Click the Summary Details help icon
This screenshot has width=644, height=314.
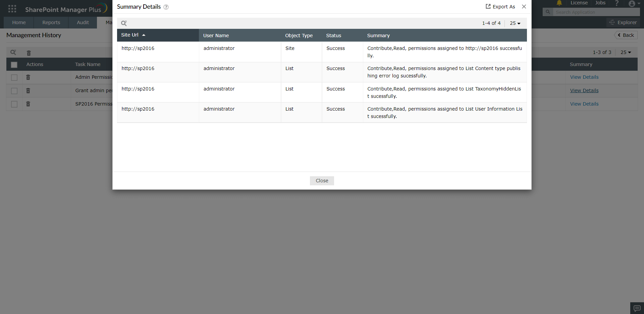coord(166,7)
